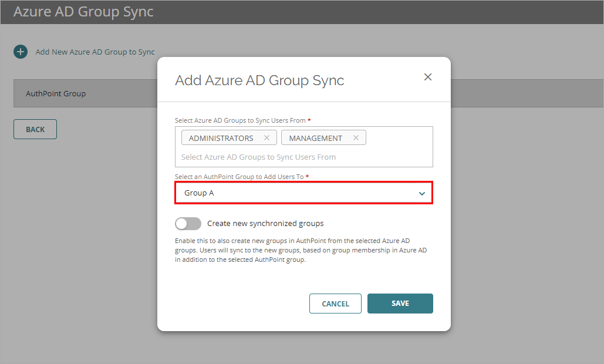Screen dimensions: 604x364
Task: Remove the MANAGEMENT group chip
Action: [x=356, y=138]
